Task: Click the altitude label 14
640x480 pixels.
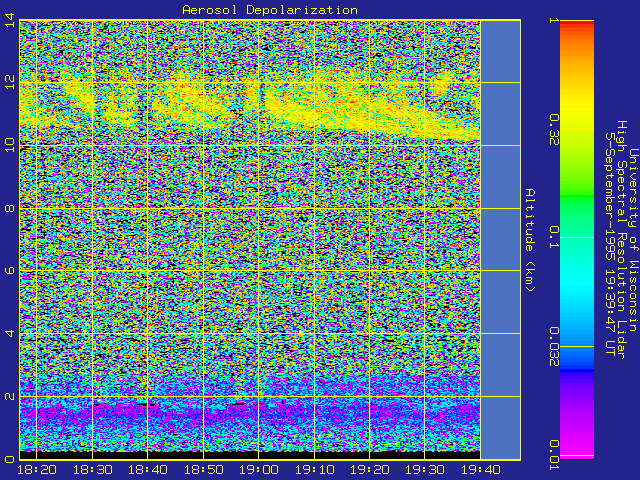Action: tap(10, 20)
